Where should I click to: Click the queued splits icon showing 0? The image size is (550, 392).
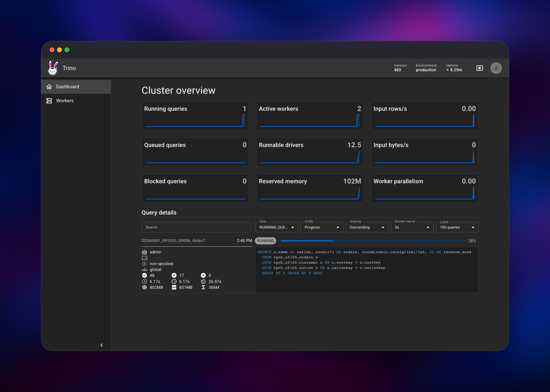pyautogui.click(x=203, y=275)
